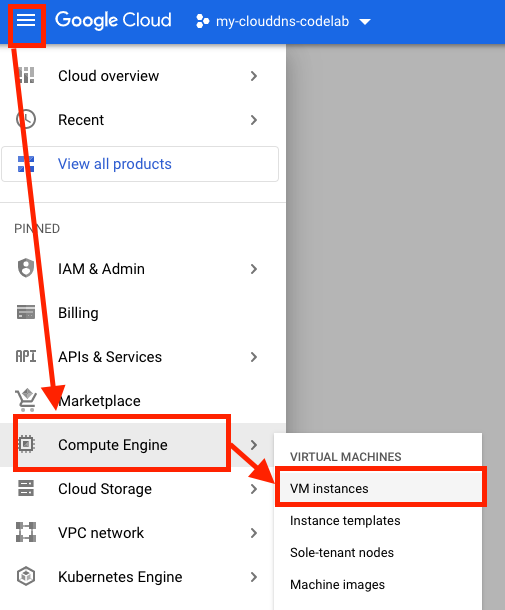Image resolution: width=505 pixels, height=610 pixels.
Task: Click the Compute Engine chip icon
Action: click(x=26, y=444)
